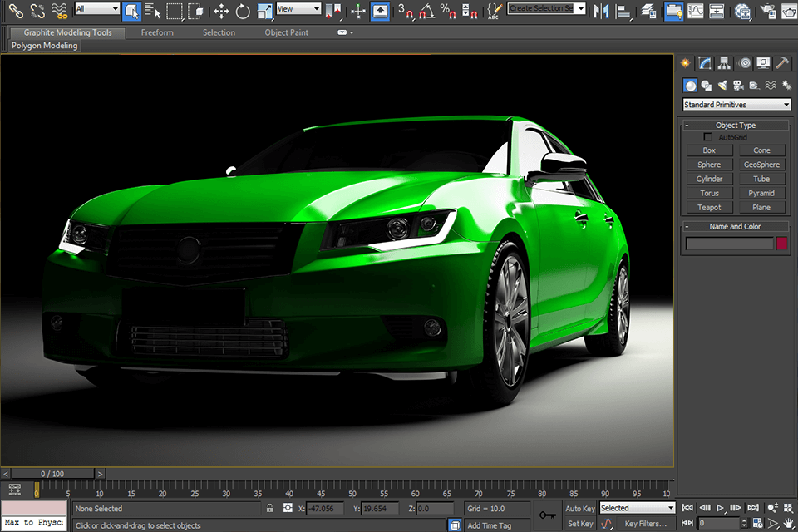Switch to Graphite Modeling Tools tab
798x532 pixels.
(x=67, y=32)
